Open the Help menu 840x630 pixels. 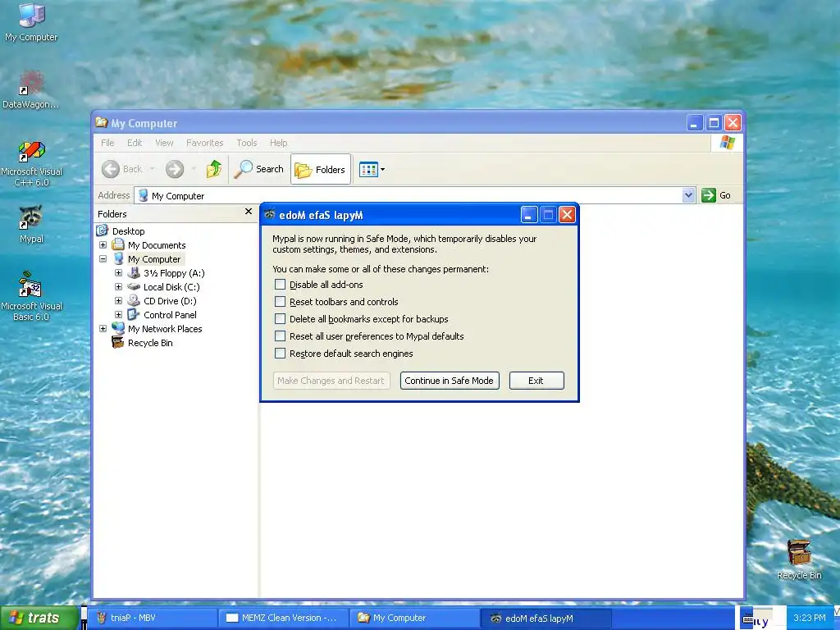tap(278, 143)
